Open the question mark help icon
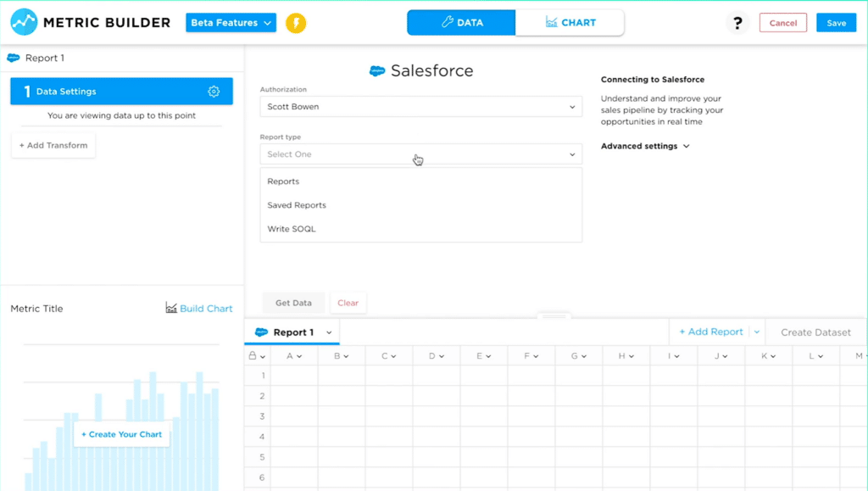Viewport: 868px width, 491px height. [737, 23]
